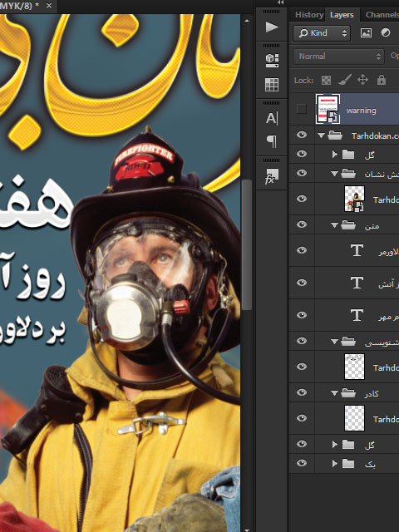Screen dimensions: 399x532
Task: Expand the bottom گل group triangle
Action: tap(335, 445)
